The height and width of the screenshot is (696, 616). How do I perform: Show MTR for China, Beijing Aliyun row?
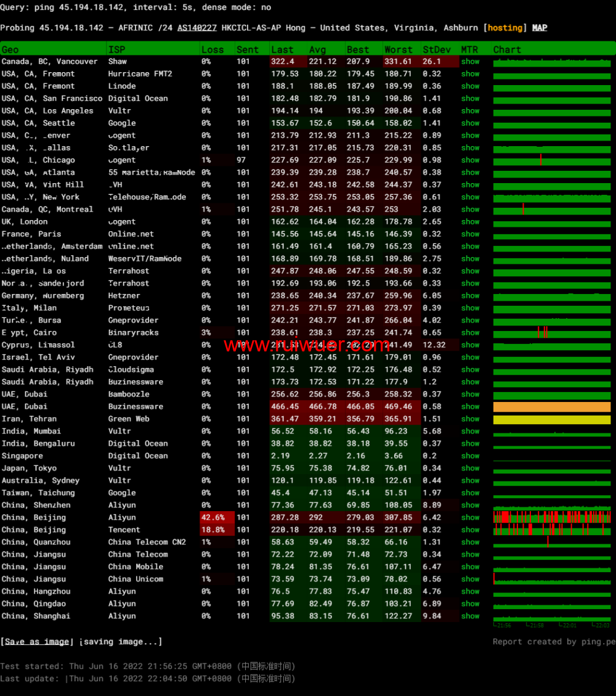pyautogui.click(x=470, y=518)
